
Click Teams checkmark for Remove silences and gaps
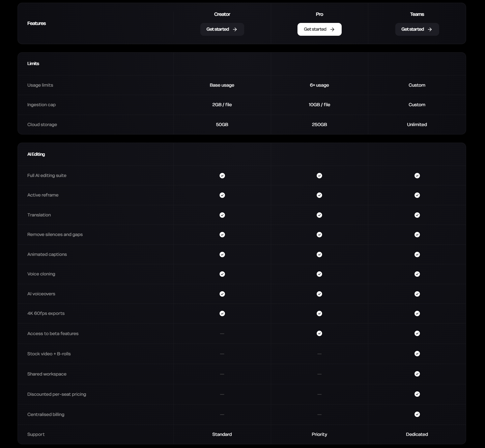coord(417,235)
